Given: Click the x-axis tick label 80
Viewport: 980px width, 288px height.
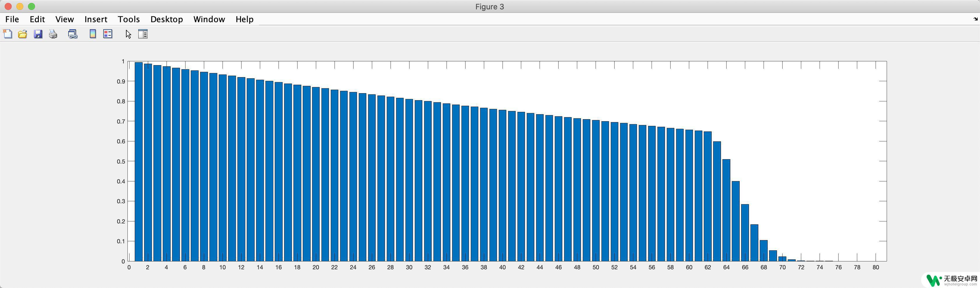Looking at the screenshot, I should click(876, 268).
